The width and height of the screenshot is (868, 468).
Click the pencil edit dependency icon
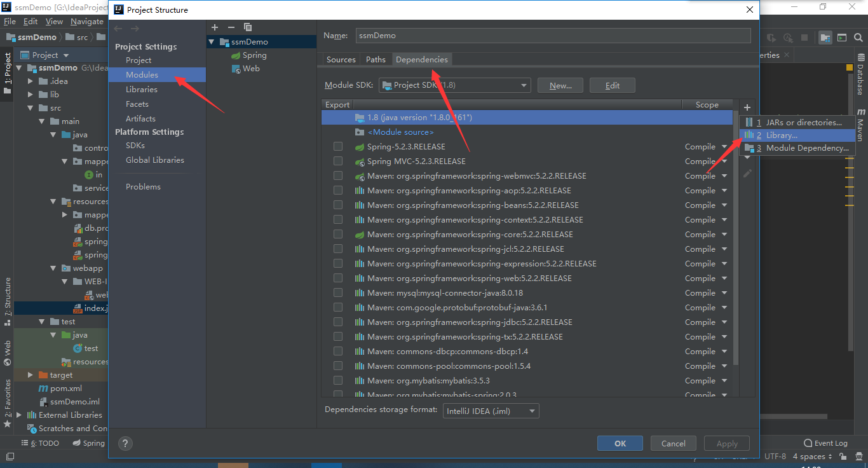[x=747, y=173]
